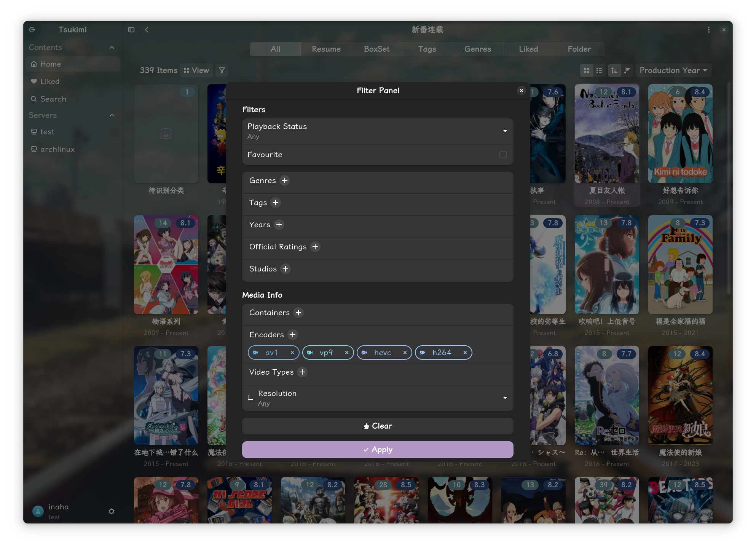
Task: Switch to the Genres tab
Action: [x=477, y=49]
